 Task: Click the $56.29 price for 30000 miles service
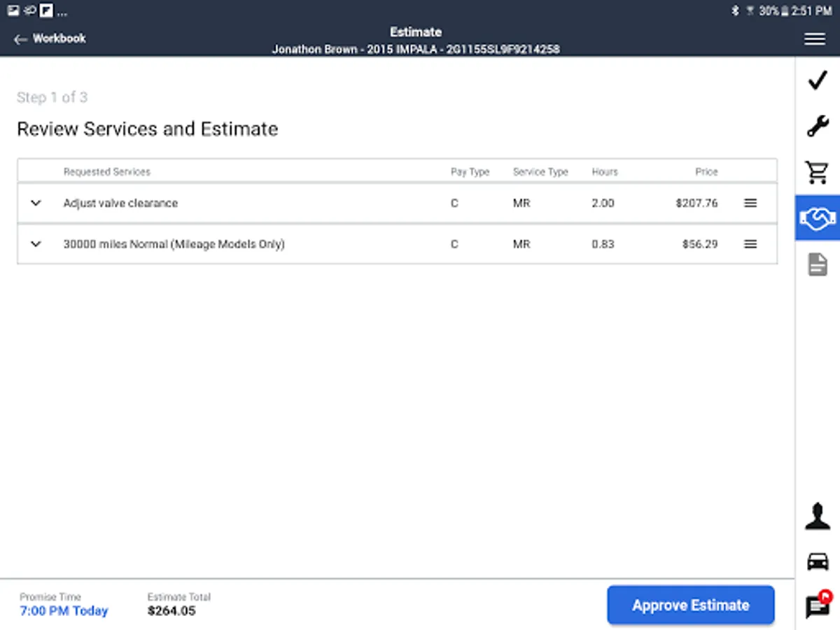pos(699,244)
